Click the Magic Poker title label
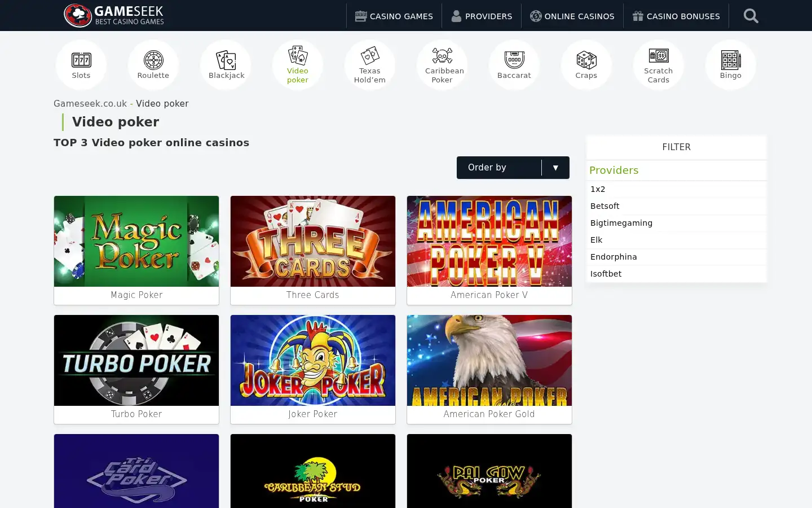 click(x=136, y=295)
